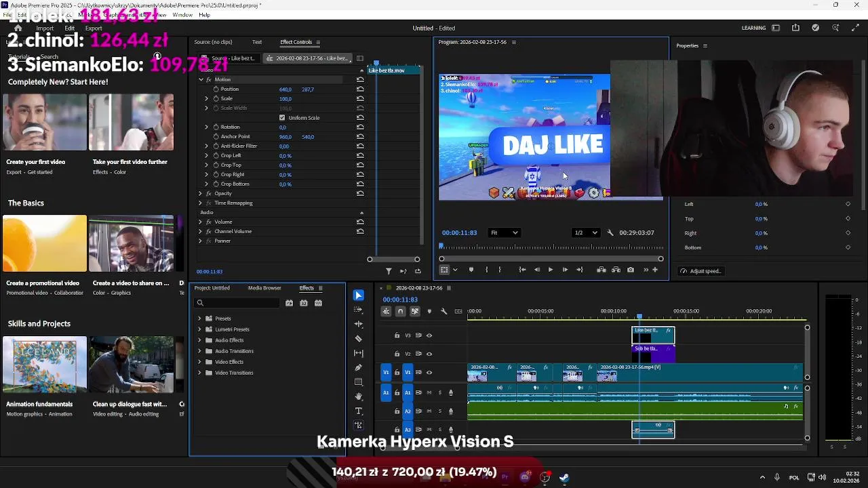Image resolution: width=868 pixels, height=488 pixels.
Task: Click Go to In point button
Action: pyautogui.click(x=522, y=270)
